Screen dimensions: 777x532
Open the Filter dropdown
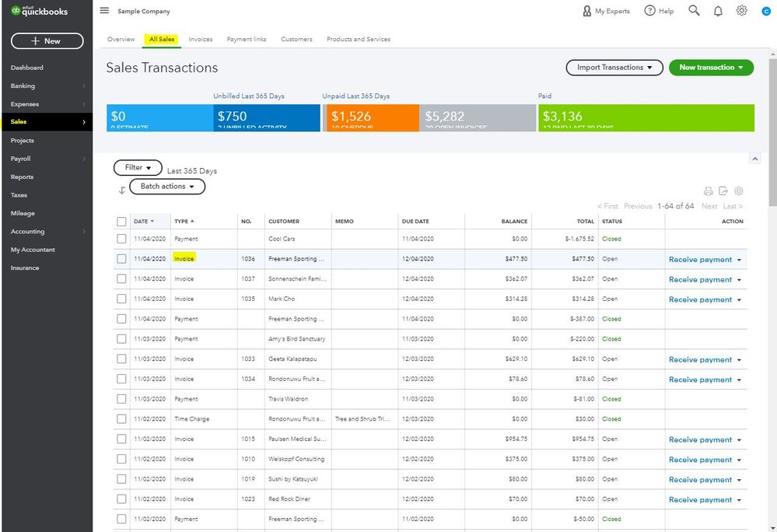point(138,167)
